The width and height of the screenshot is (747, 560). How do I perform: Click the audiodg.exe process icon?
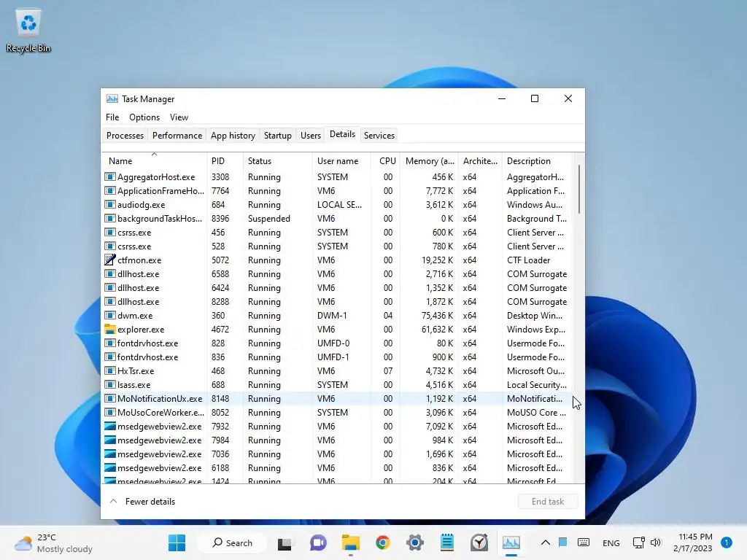pyautogui.click(x=110, y=204)
